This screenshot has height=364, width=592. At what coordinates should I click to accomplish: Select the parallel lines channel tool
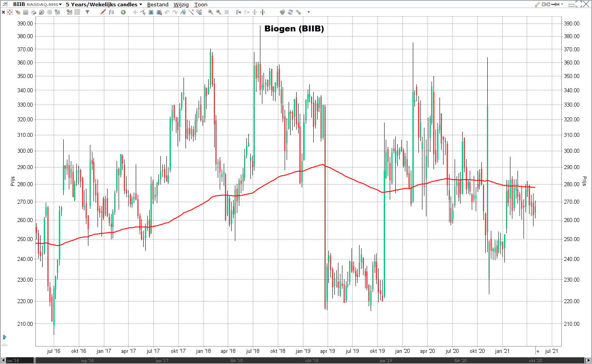(x=199, y=12)
